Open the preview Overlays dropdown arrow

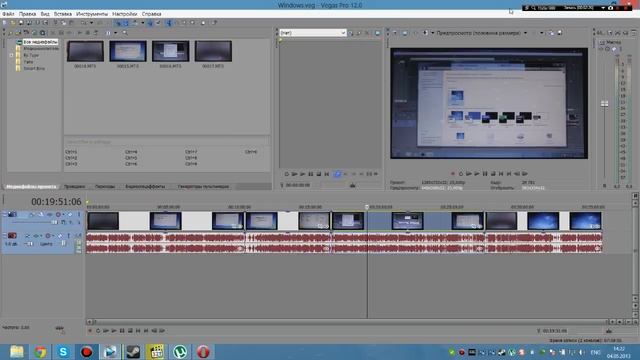click(541, 33)
